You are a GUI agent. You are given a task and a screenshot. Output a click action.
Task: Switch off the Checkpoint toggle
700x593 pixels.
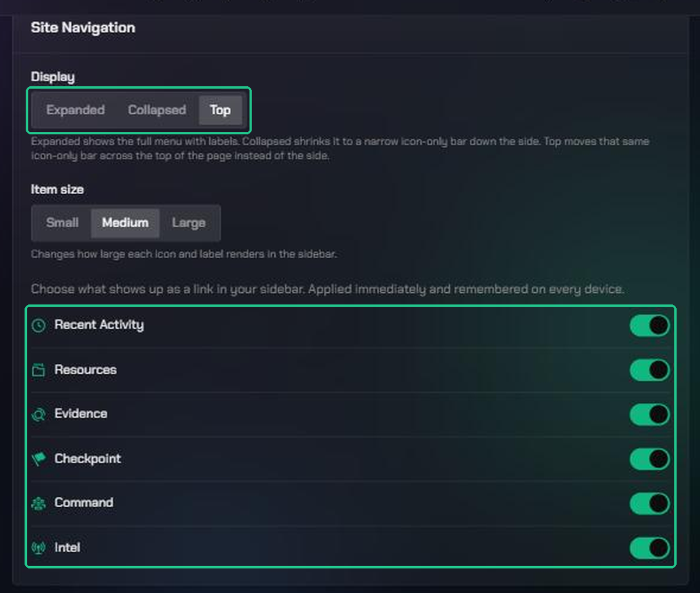(649, 459)
